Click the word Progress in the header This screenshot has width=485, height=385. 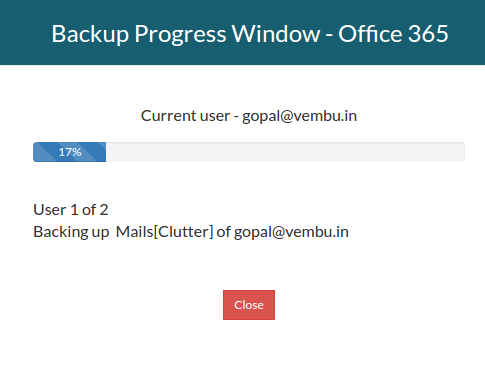tap(180, 35)
